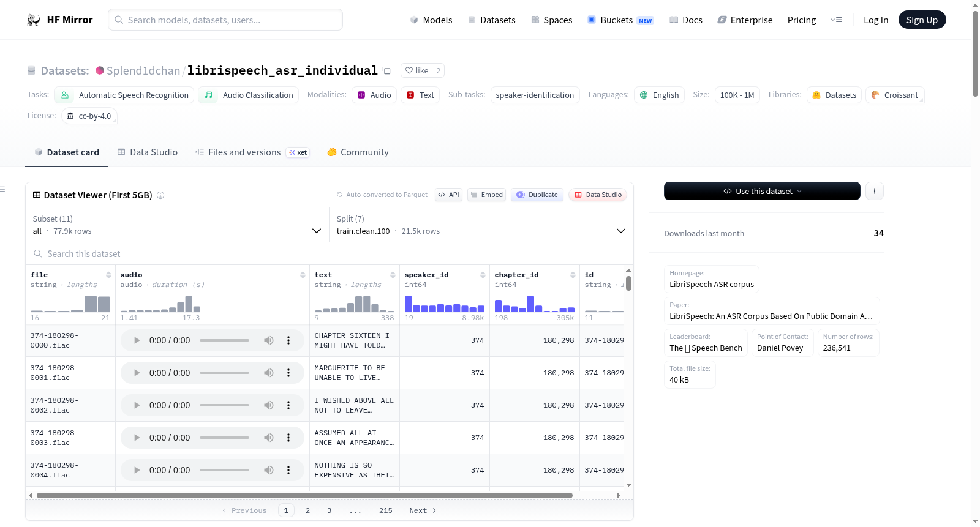Open audio options for 374-180298-0001.flac row
Screen dimensions: 980x527
[x=288, y=373]
